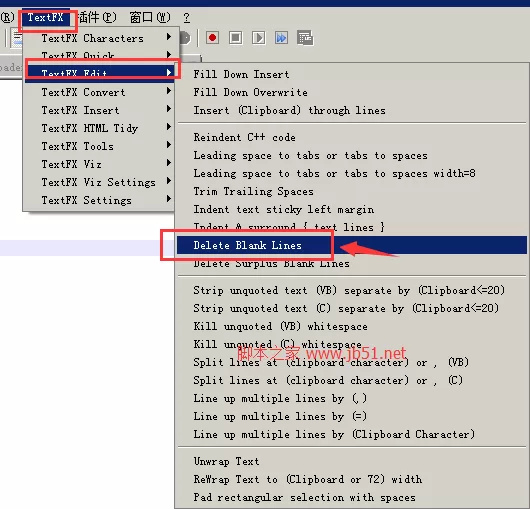Choose Line up multiple lines by (Clipboard Character)
The height and width of the screenshot is (509, 530).
[352, 434]
